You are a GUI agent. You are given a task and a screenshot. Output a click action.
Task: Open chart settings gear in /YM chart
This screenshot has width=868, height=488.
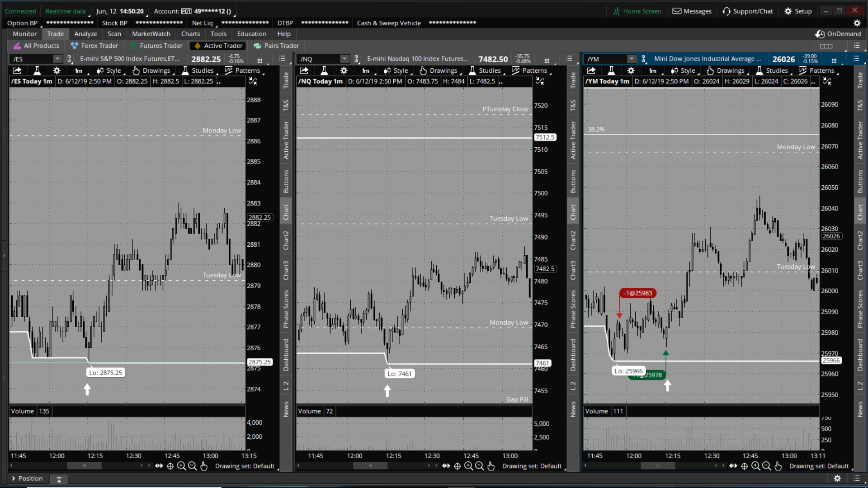tap(631, 70)
